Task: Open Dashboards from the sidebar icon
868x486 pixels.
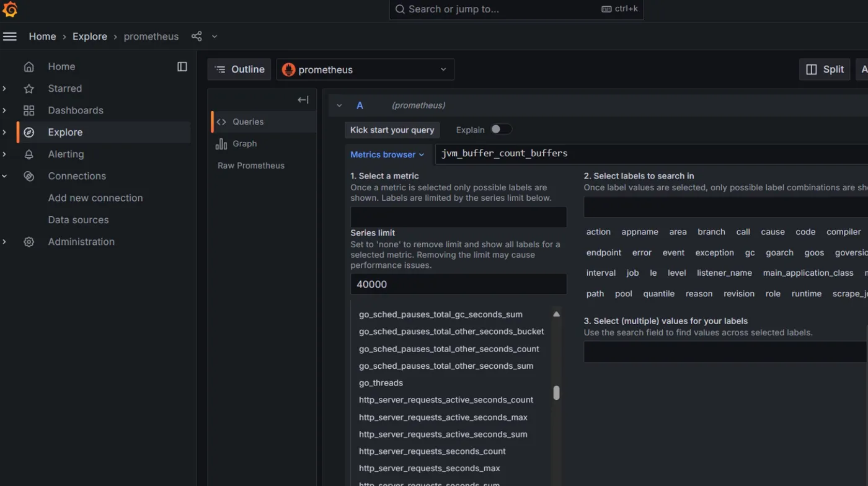Action: [29, 110]
